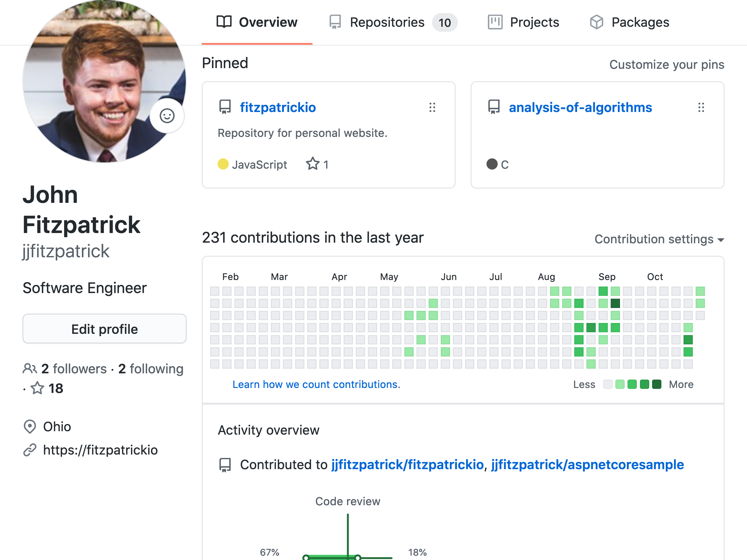
Task: Click the Projects board icon
Action: [x=495, y=22]
